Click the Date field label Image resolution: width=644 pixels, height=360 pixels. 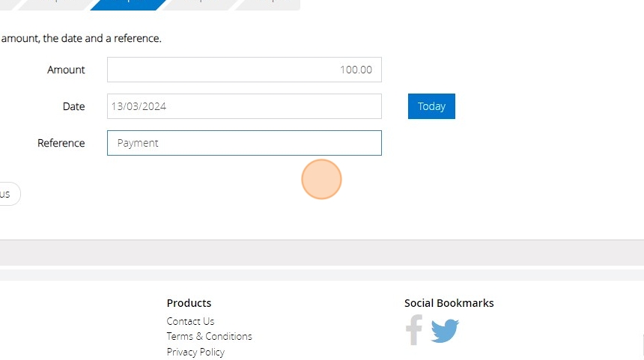[x=73, y=106]
